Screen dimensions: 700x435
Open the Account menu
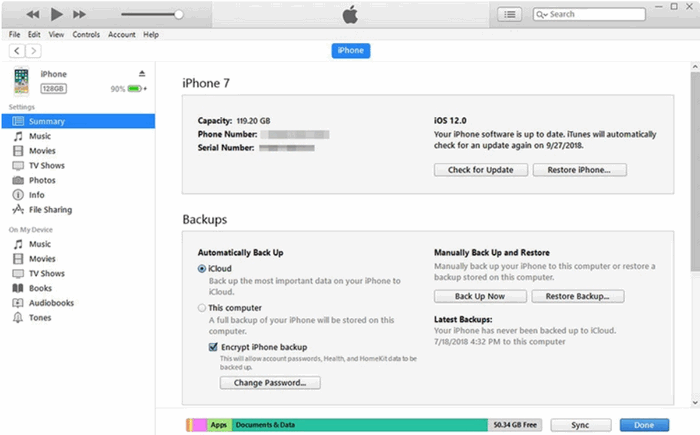tap(121, 34)
